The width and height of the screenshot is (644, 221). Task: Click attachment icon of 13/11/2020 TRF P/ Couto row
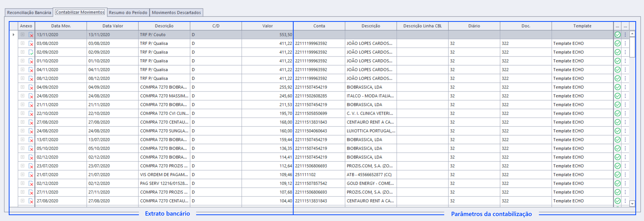pyautogui.click(x=31, y=35)
